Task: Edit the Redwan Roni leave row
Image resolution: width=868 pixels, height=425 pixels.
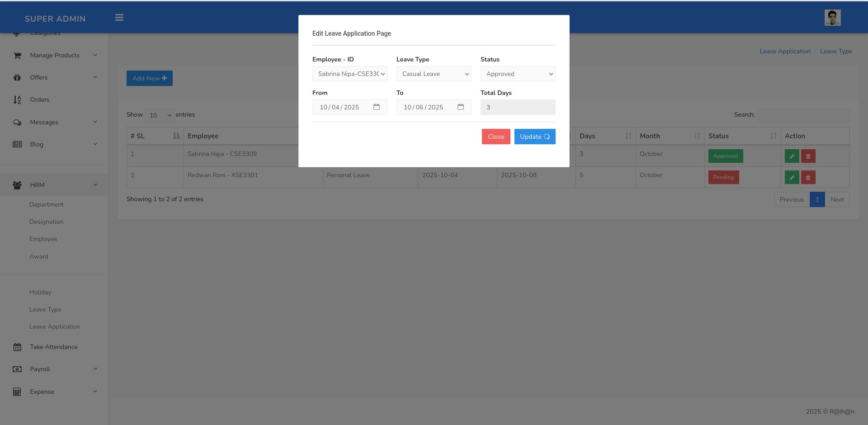Action: [x=792, y=177]
